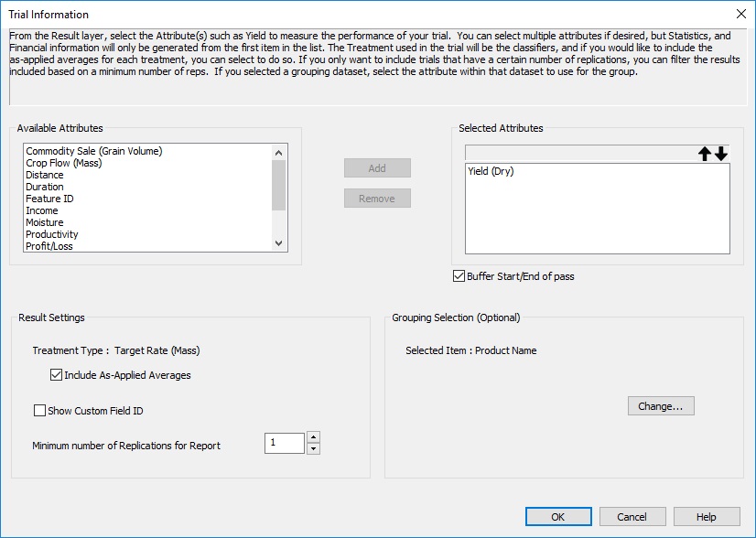756x538 pixels.
Task: Decrease minimum replications with down spinner
Action: click(x=313, y=448)
